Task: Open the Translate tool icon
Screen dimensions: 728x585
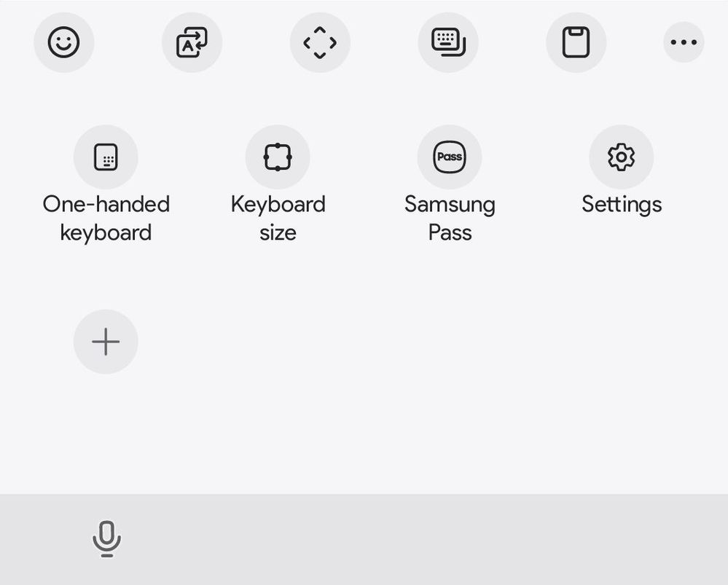Action: (192, 42)
